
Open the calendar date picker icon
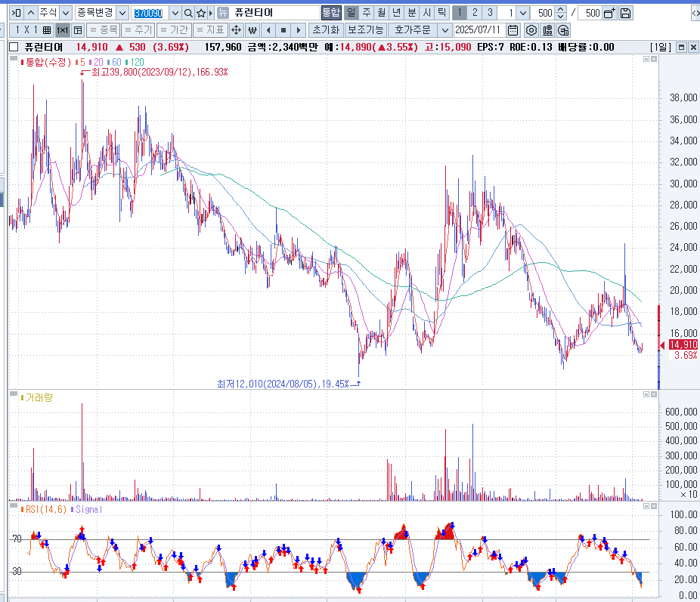(513, 30)
